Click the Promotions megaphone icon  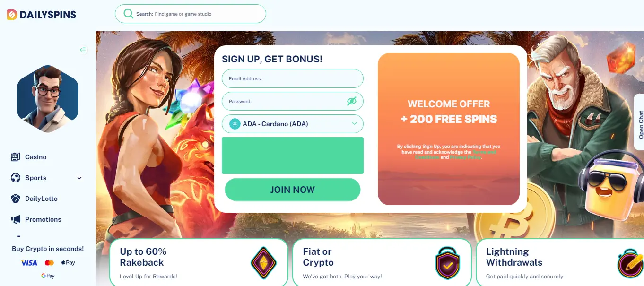pyautogui.click(x=16, y=219)
